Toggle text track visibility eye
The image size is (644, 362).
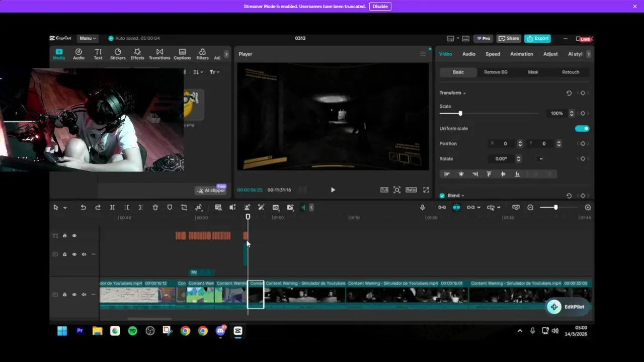[x=74, y=236]
